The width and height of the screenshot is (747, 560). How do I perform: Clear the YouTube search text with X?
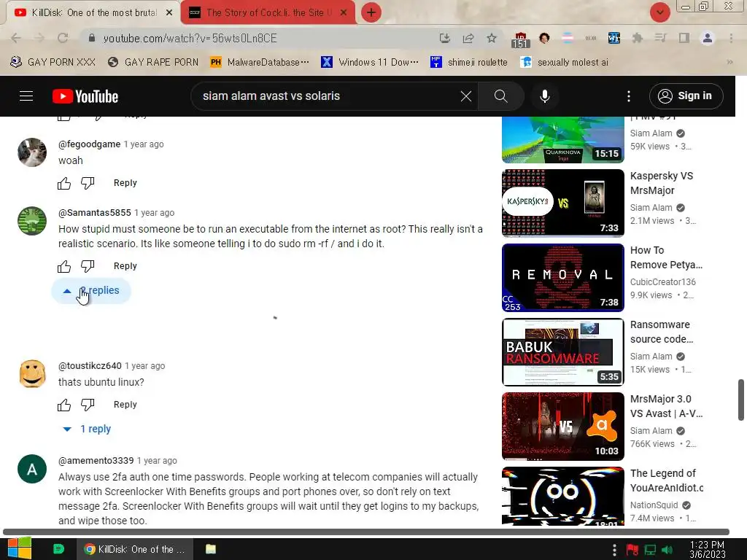466,96
